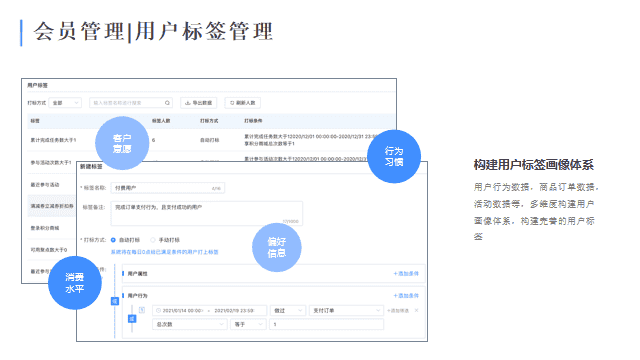Image resolution: width=640 pixels, height=360 pixels.
Task: Select the 累计完成任务数大于1 tag row
Action: (x=53, y=140)
